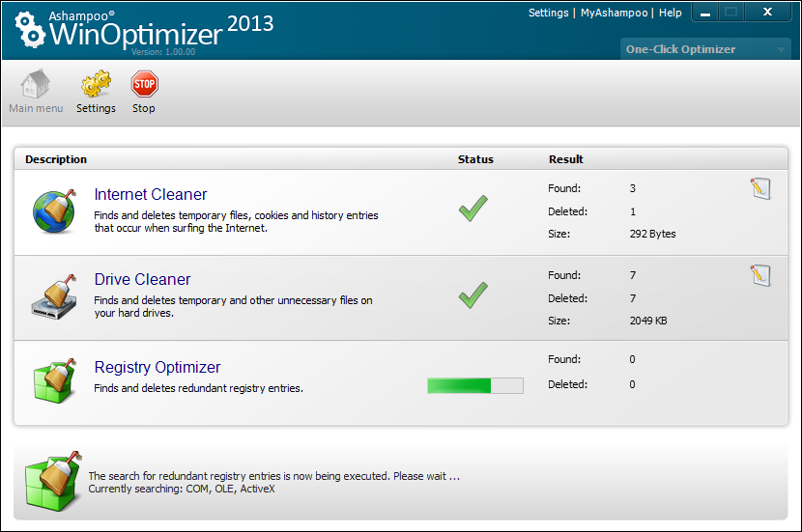The image size is (802, 532).
Task: Close the WinOptimizer window
Action: tap(767, 13)
